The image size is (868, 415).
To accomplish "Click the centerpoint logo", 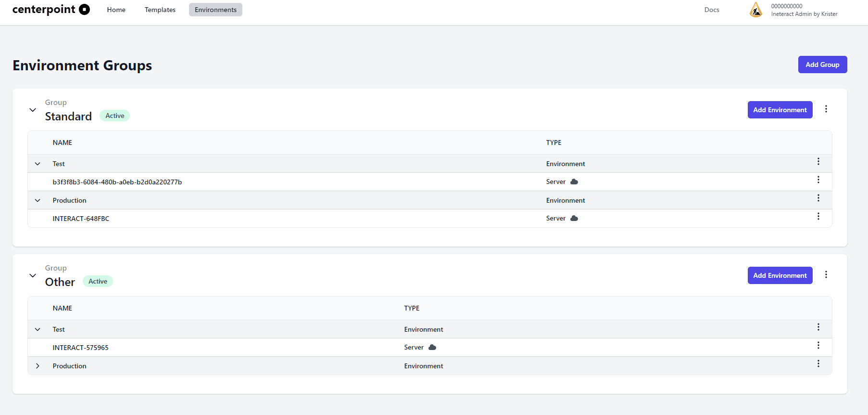I will pyautogui.click(x=51, y=10).
